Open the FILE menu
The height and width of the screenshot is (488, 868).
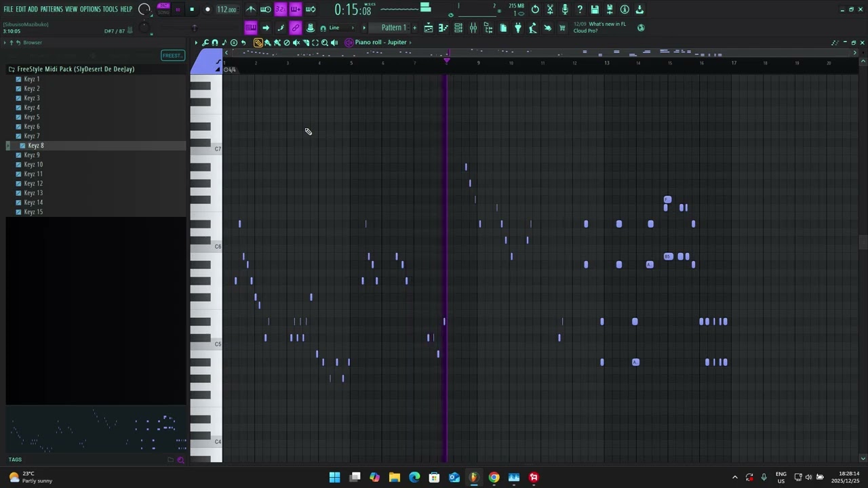click(x=9, y=9)
